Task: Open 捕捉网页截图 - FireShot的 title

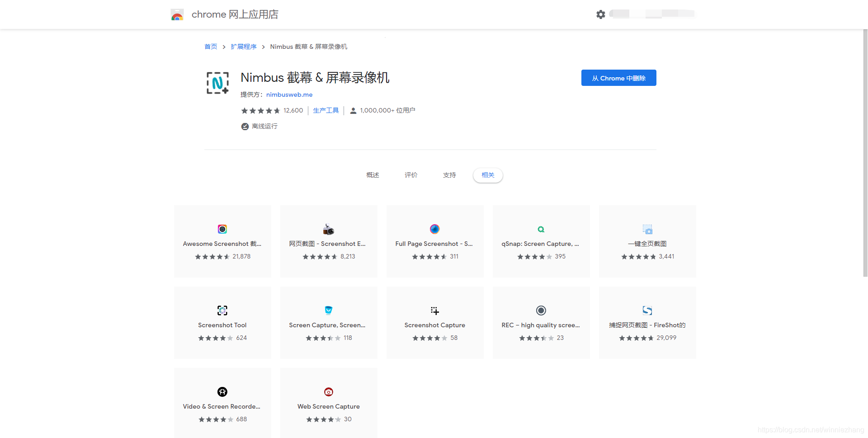Action: pyautogui.click(x=647, y=325)
